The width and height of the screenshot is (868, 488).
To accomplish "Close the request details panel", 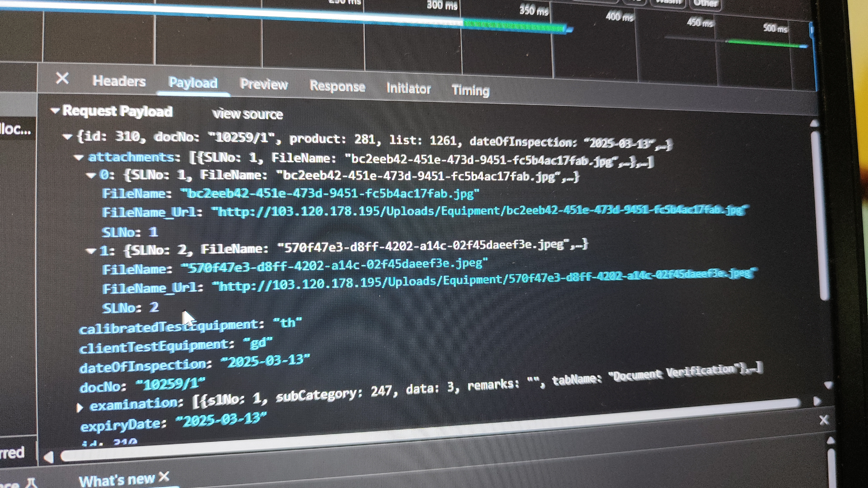I will coord(62,78).
